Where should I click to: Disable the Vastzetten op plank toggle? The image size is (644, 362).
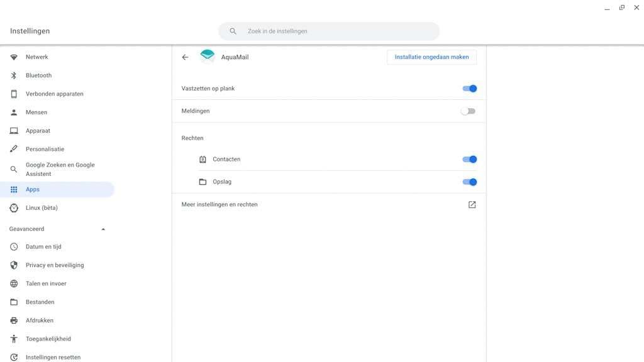(x=469, y=89)
